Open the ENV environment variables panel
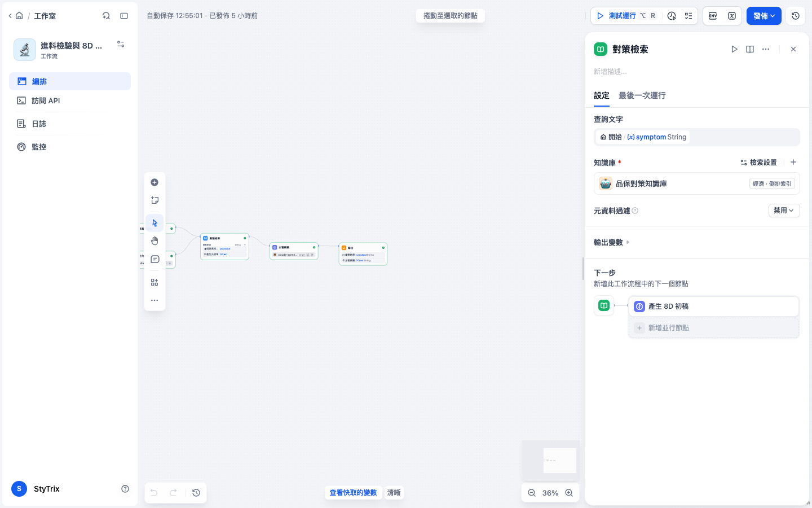Image resolution: width=812 pixels, height=508 pixels. click(713, 16)
